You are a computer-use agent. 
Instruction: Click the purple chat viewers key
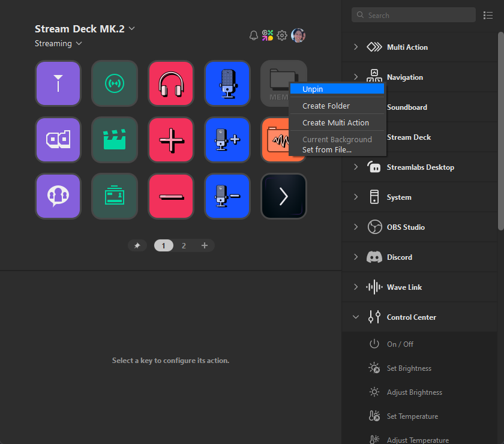tap(58, 196)
